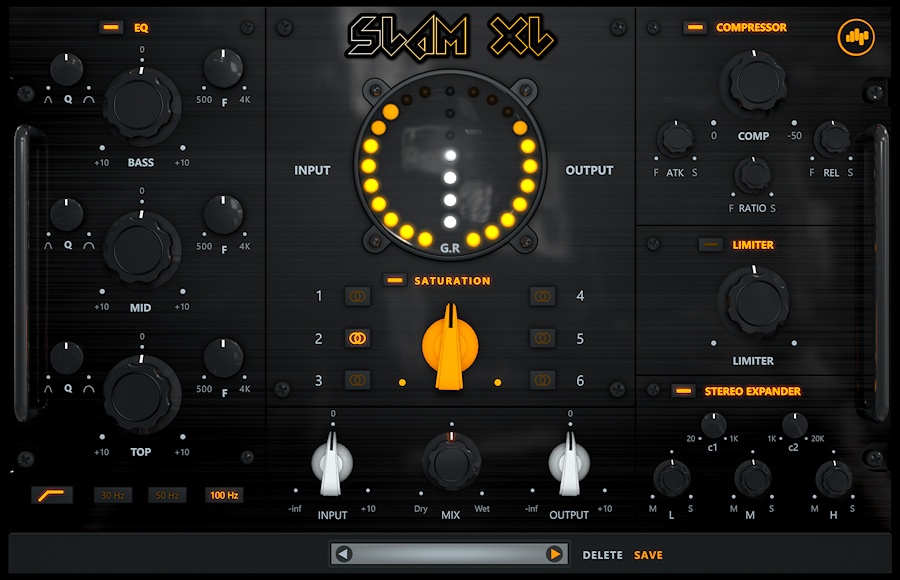Click the orange brand logo icon

tap(856, 37)
